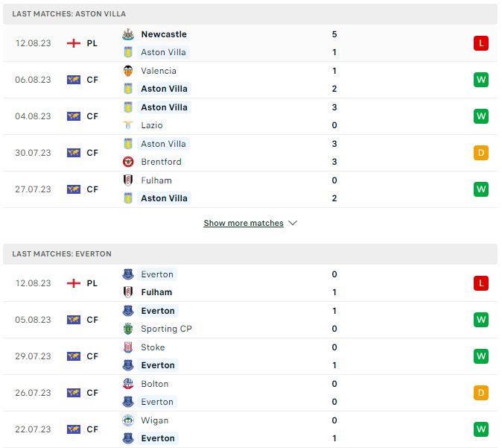The height and width of the screenshot is (448, 502).
Task: Click the Lazio eagle crest icon
Action: pyautogui.click(x=128, y=125)
